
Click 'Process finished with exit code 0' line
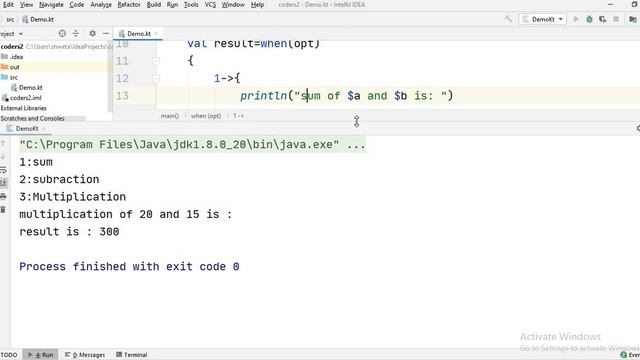coord(129,267)
